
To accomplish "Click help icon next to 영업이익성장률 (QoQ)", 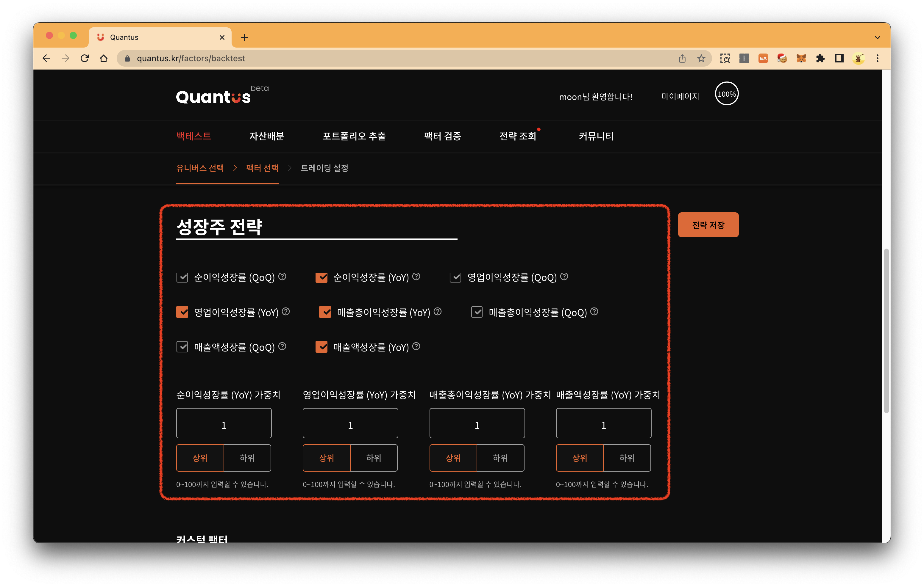I will 564,277.
